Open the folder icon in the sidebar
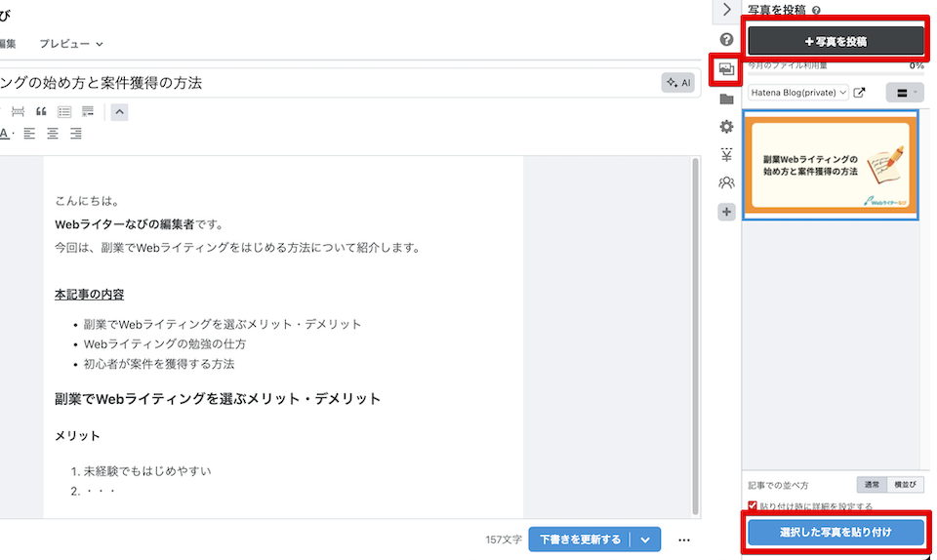The image size is (937, 560). point(726,99)
